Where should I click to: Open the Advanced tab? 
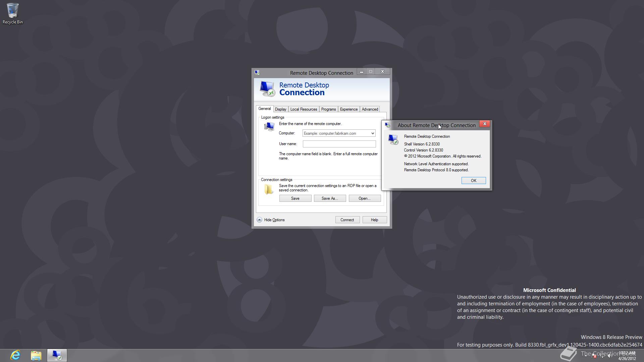(370, 109)
